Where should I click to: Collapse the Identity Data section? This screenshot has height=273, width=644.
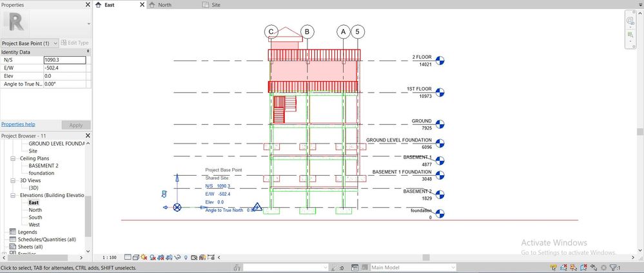(x=88, y=52)
